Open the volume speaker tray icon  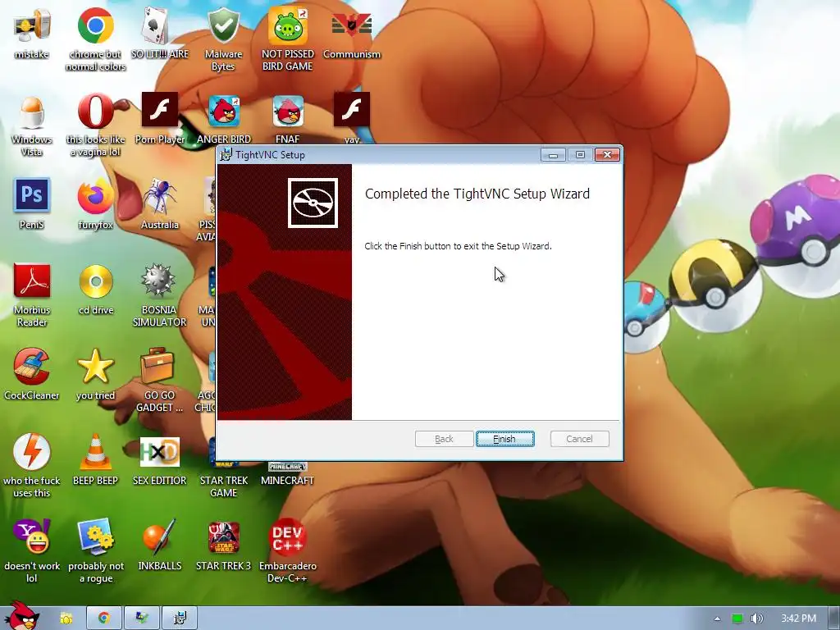[x=756, y=619]
